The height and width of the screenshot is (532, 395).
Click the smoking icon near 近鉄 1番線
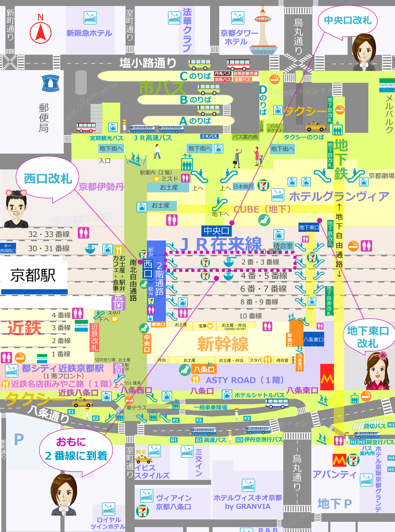click(20, 357)
